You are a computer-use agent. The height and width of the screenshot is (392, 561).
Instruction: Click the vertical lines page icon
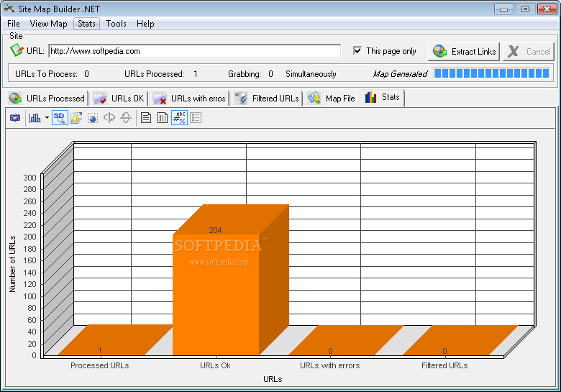(x=163, y=118)
